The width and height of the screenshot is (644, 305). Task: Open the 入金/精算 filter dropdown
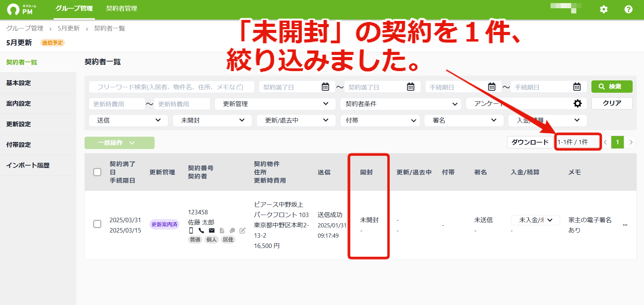547,120
